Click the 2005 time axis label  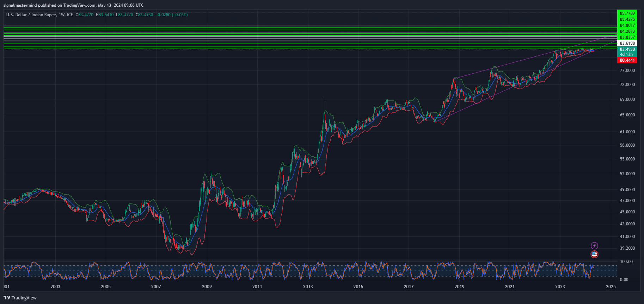coord(106,287)
